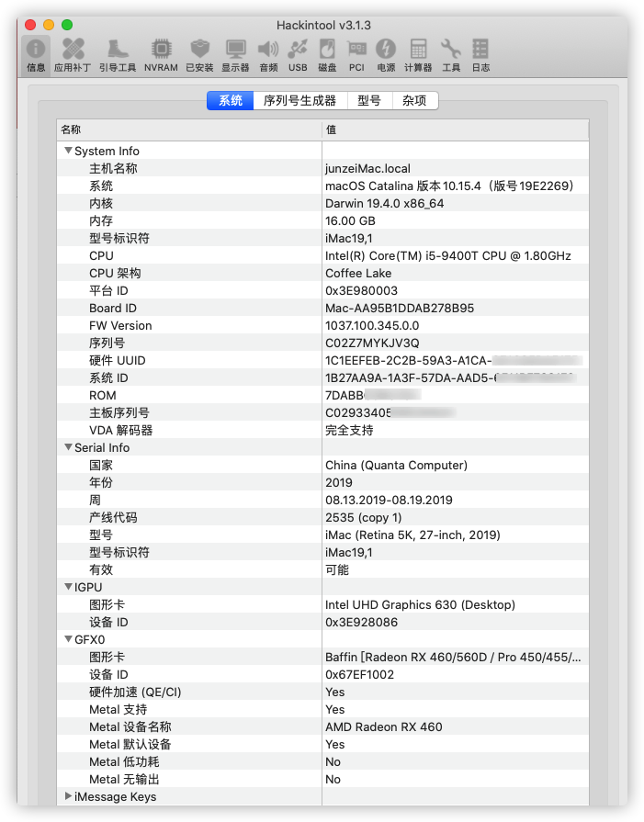Select the Coffee Lake architecture value
The image size is (644, 822).
click(x=358, y=273)
